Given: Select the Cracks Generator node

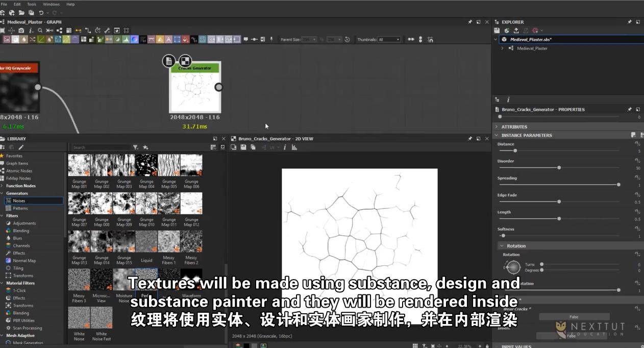Looking at the screenshot, I should (195, 87).
